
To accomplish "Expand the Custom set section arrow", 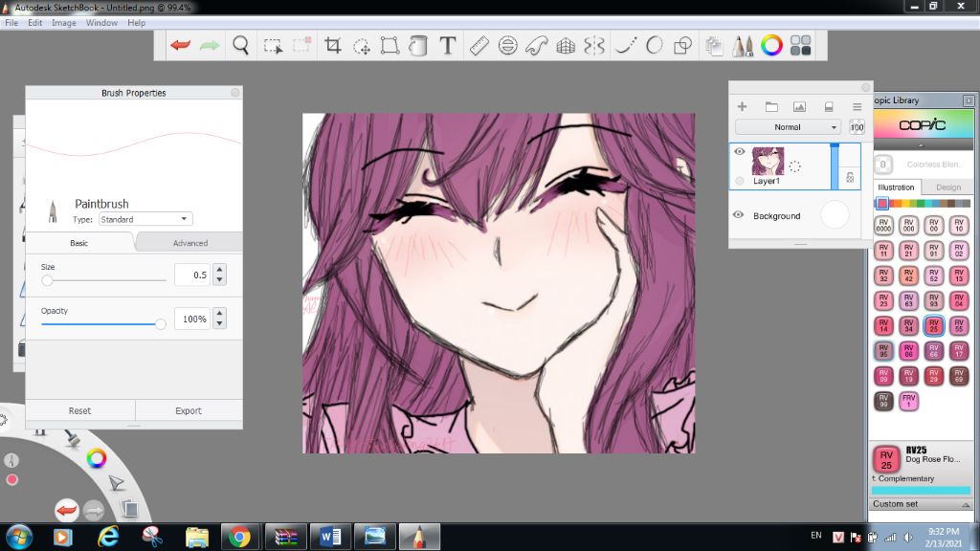I will tap(966, 504).
